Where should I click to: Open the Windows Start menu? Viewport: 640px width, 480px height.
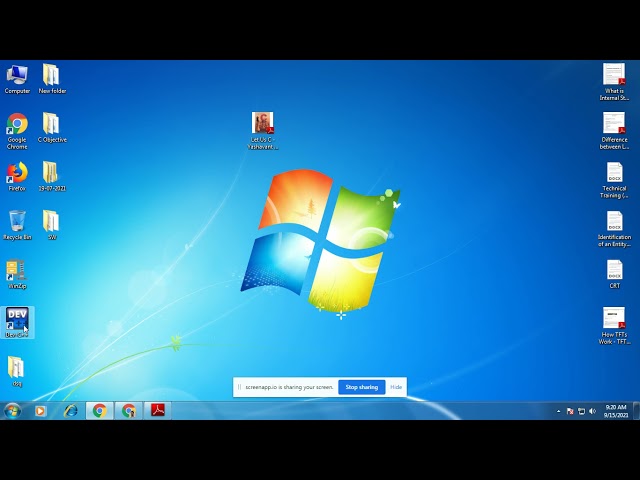(x=12, y=411)
